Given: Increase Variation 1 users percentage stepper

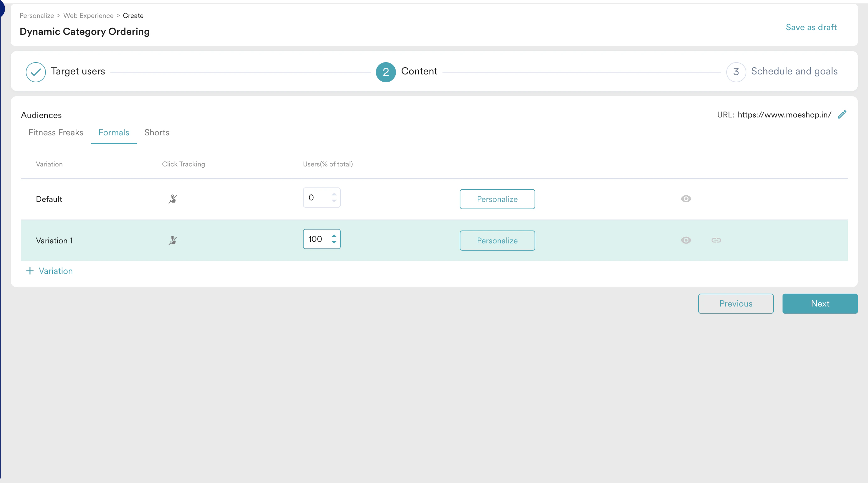Looking at the screenshot, I should tap(334, 236).
